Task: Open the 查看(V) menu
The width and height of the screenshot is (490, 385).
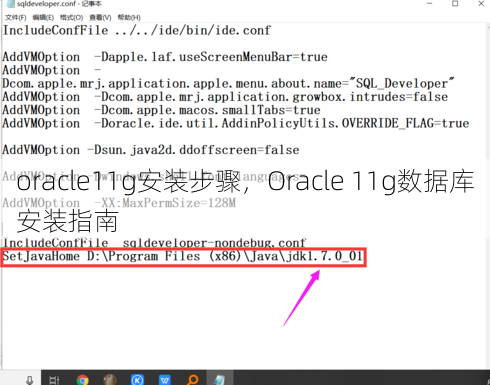Action: 100,17
